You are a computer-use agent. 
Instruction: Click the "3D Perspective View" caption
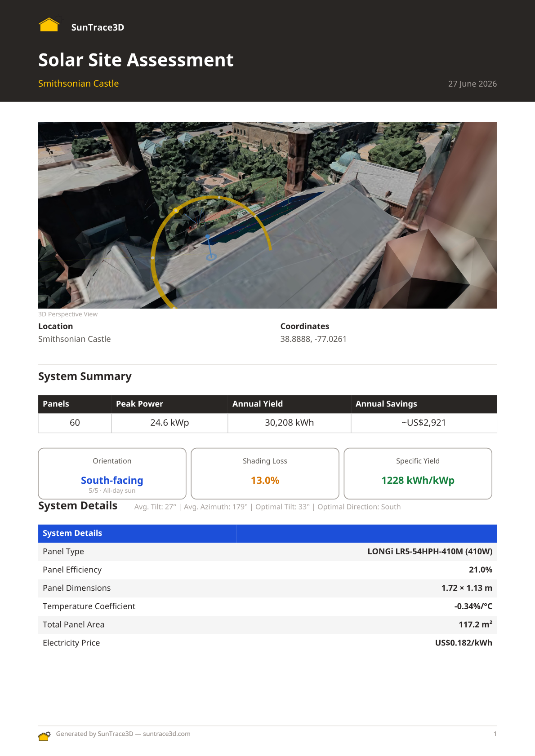pyautogui.click(x=68, y=314)
